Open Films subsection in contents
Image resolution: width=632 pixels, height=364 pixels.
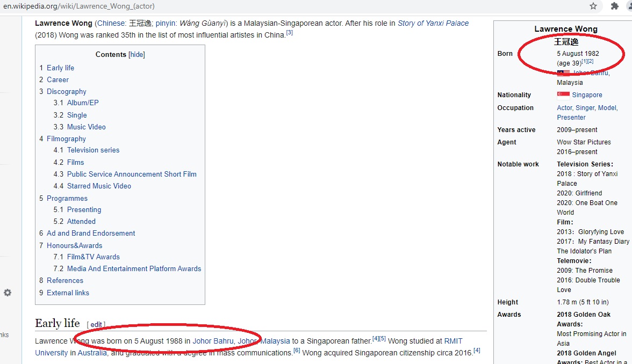(75, 162)
